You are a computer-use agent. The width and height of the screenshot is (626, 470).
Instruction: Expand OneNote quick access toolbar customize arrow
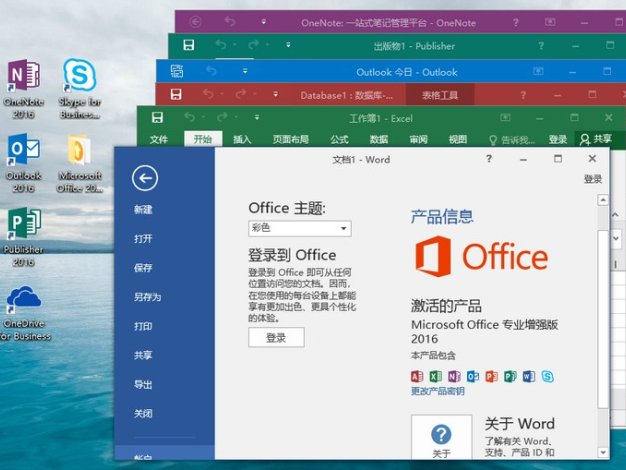263,22
